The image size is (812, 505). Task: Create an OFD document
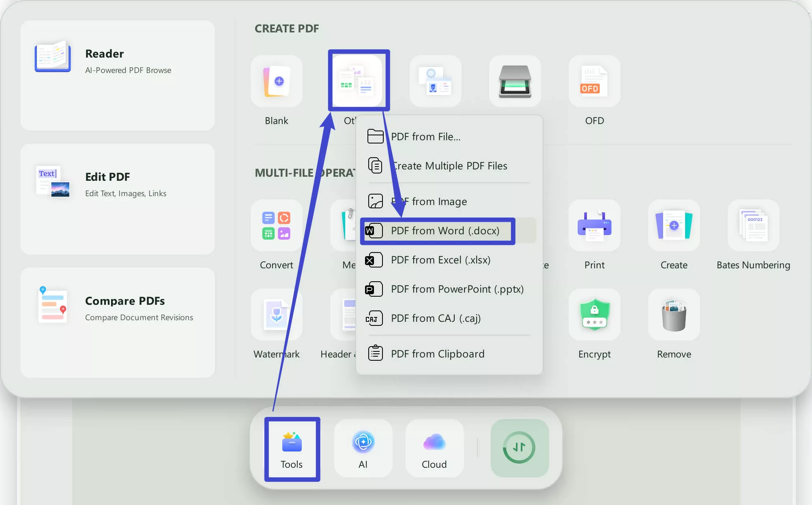click(x=594, y=81)
